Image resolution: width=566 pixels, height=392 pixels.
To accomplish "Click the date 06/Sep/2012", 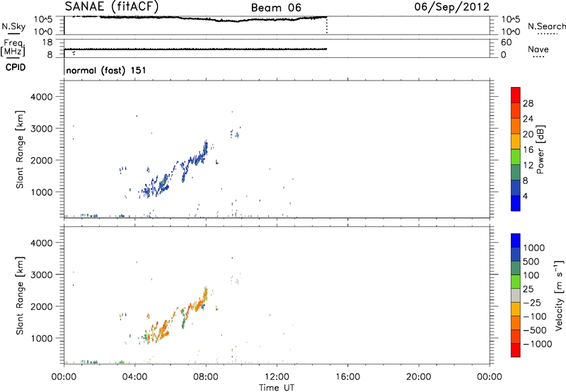I will click(x=451, y=6).
